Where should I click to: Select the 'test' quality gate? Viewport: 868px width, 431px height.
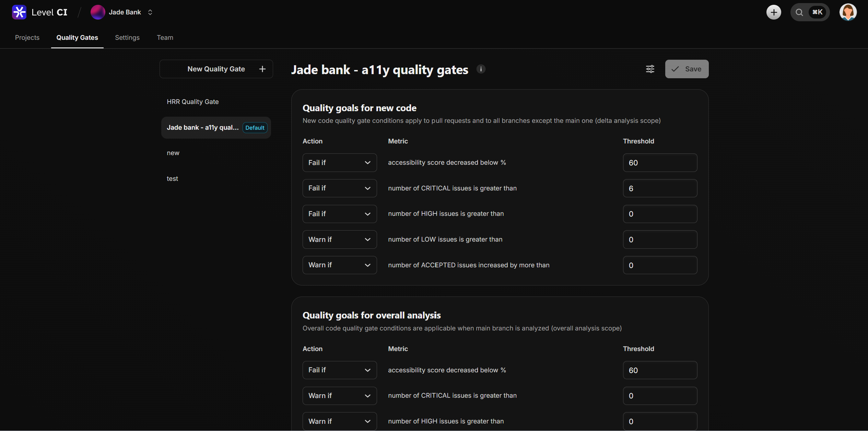tap(172, 178)
